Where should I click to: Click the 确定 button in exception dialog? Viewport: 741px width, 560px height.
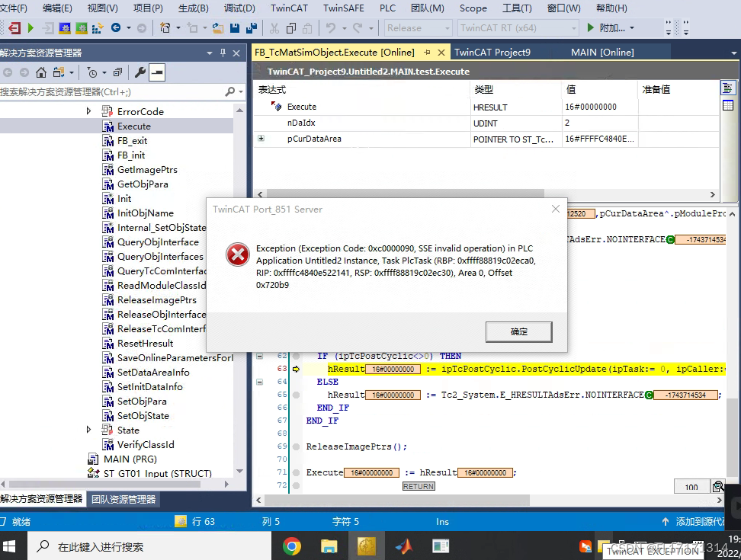[x=518, y=332]
